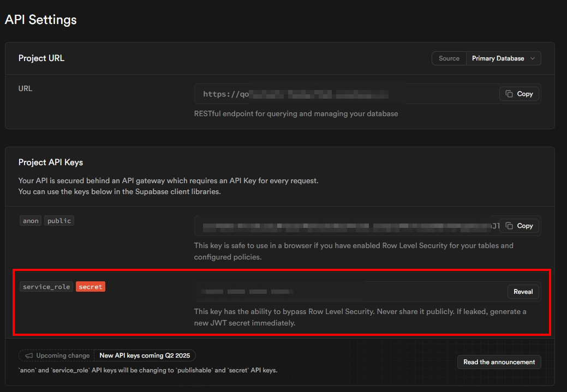The width and height of the screenshot is (567, 392).
Task: Click the Source label in the selector
Action: point(449,58)
